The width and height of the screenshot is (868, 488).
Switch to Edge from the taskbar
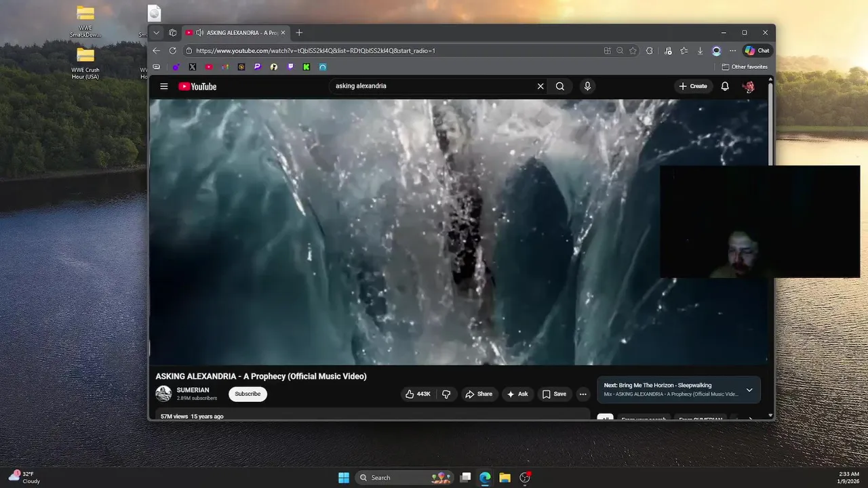tap(485, 478)
